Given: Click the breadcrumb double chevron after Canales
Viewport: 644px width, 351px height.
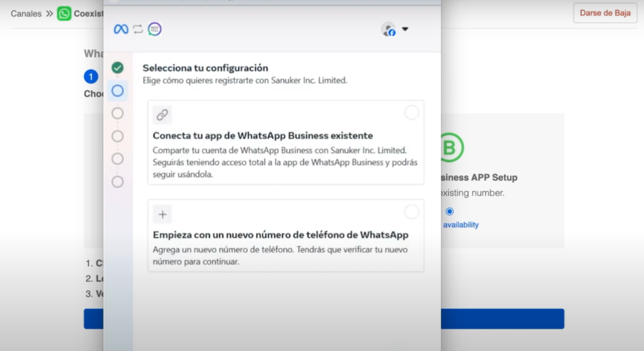Looking at the screenshot, I should pos(49,13).
